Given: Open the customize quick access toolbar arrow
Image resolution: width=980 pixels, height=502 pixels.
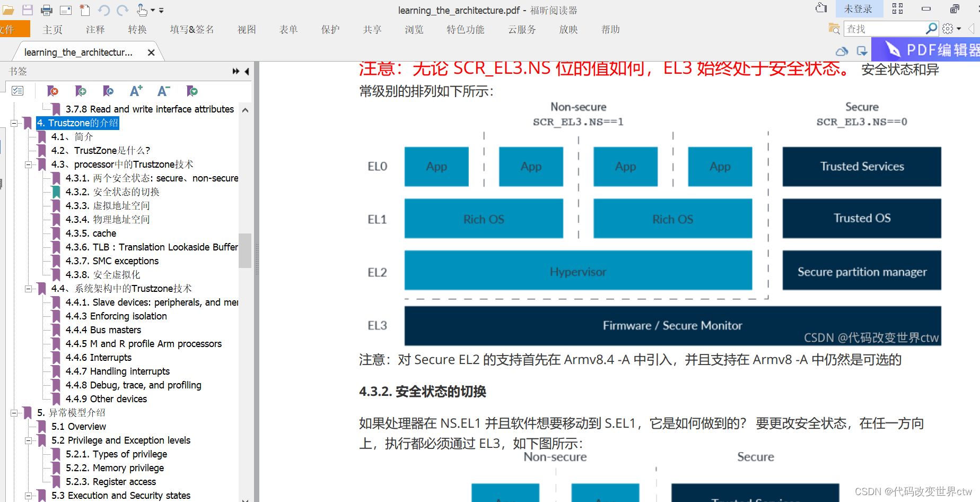Looking at the screenshot, I should tap(161, 10).
